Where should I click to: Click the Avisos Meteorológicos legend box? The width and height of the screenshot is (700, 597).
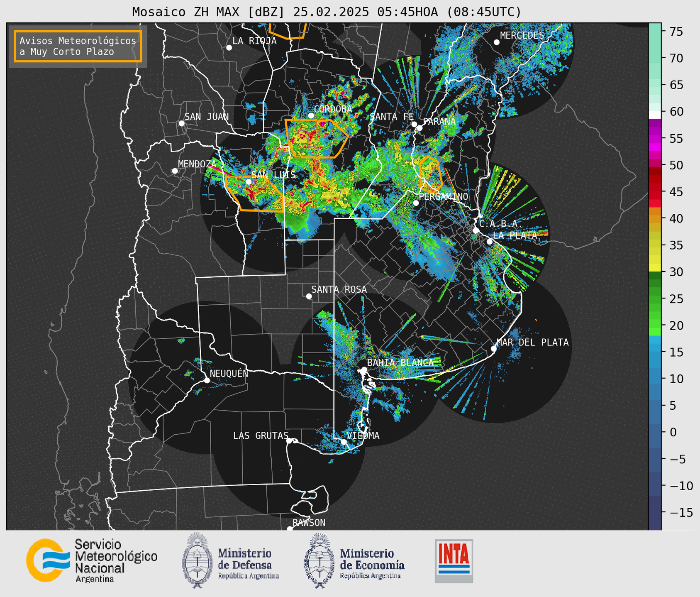(78, 46)
